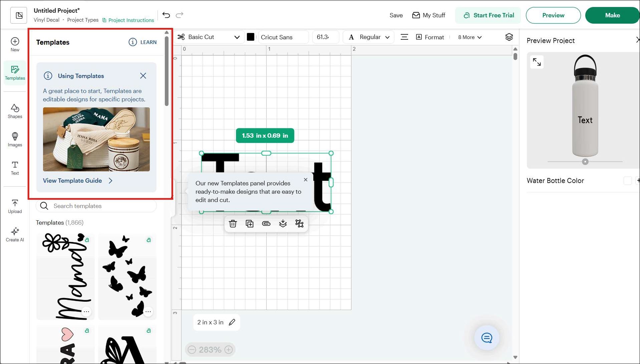
Task: Open Project Types
Action: 83,20
